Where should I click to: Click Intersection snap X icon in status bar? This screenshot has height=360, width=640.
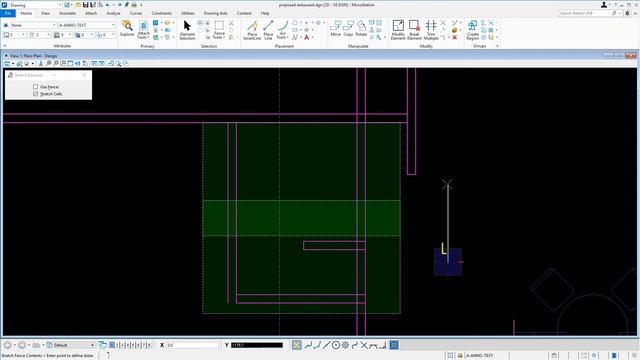(x=364, y=345)
